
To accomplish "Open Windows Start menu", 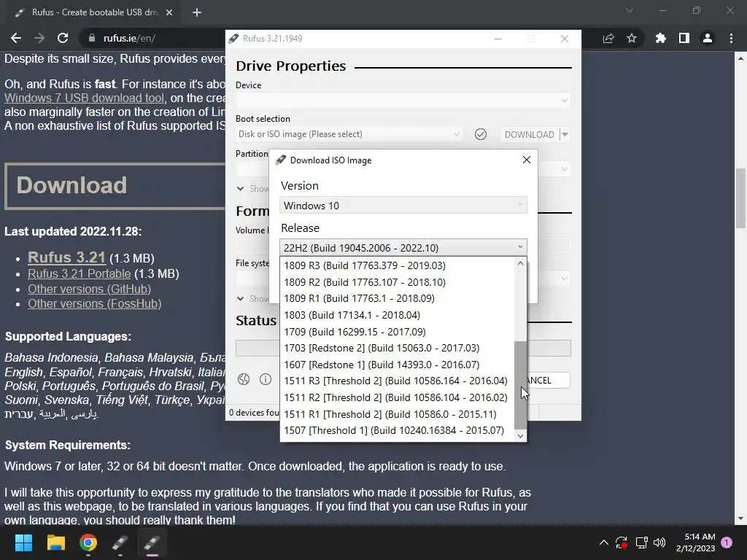I will pos(23,542).
